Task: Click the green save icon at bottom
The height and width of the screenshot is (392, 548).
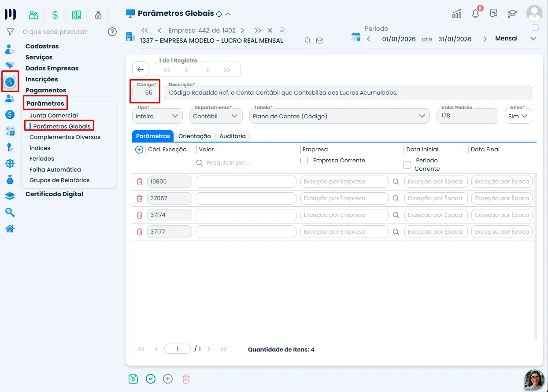Action: click(133, 378)
